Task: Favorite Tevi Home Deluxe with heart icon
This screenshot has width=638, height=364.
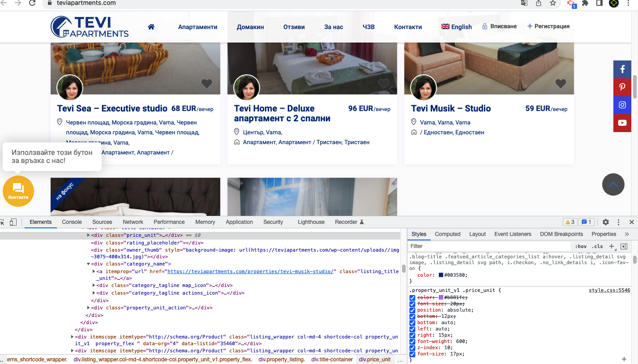Action: [x=384, y=83]
